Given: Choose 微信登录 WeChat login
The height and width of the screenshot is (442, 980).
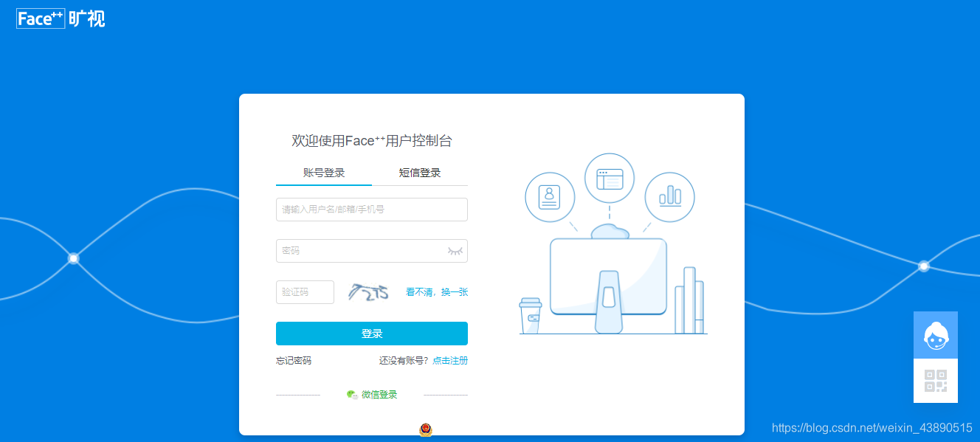Looking at the screenshot, I should (379, 395).
